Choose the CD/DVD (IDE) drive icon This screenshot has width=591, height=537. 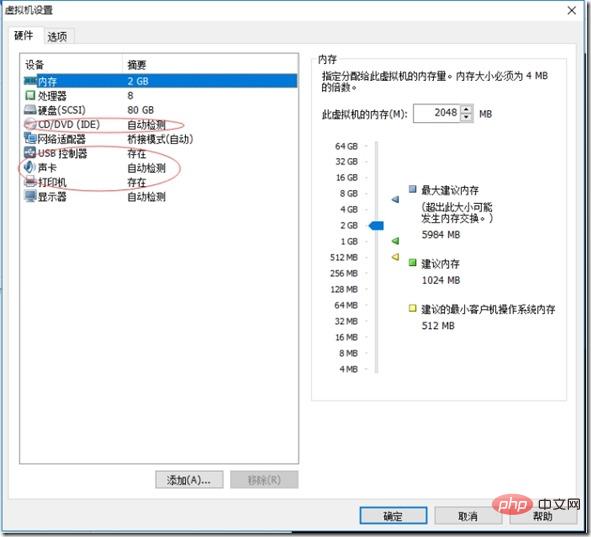click(x=30, y=124)
